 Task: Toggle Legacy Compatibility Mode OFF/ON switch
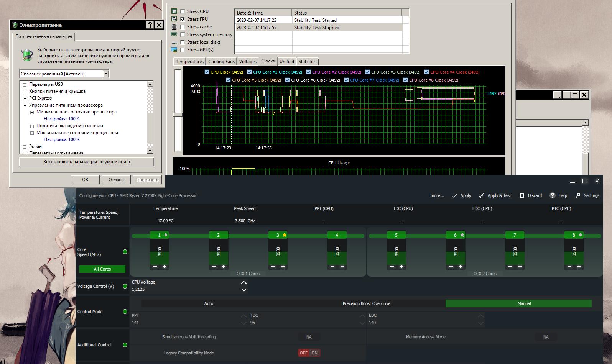pos(309,353)
